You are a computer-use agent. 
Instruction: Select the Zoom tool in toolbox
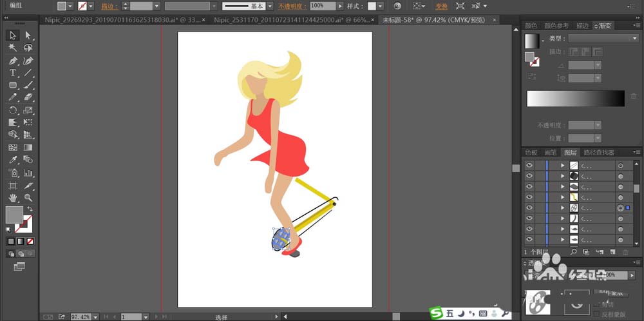(28, 198)
